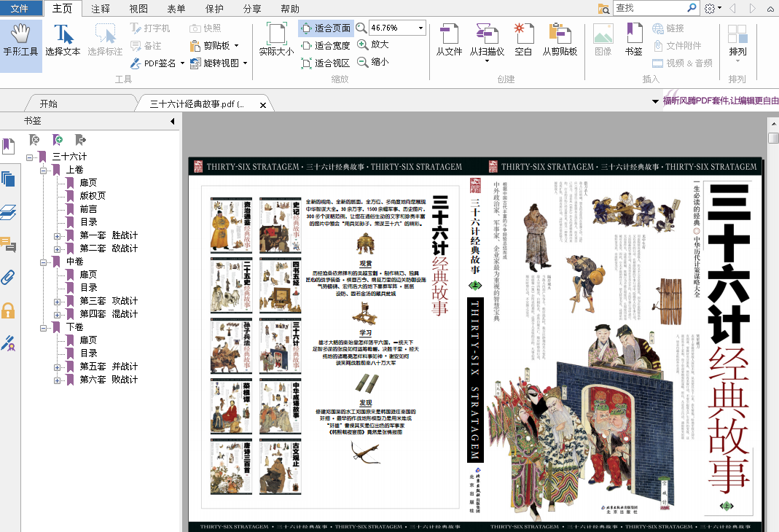The image size is (779, 532).
Task: Insert a bookmark (书签) from ribbon
Action: pos(634,40)
